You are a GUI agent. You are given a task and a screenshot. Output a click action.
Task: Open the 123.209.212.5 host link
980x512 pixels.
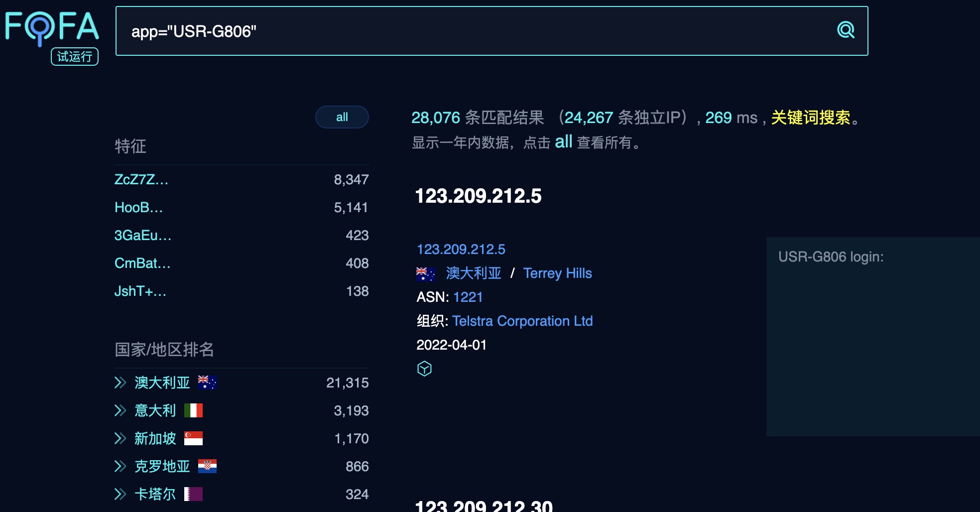pos(461,249)
